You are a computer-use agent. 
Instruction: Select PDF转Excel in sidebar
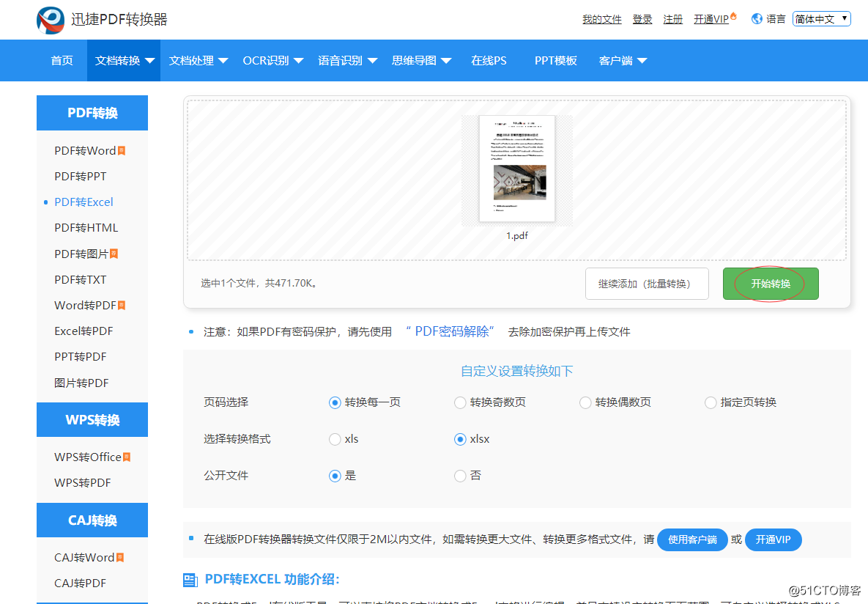click(84, 202)
